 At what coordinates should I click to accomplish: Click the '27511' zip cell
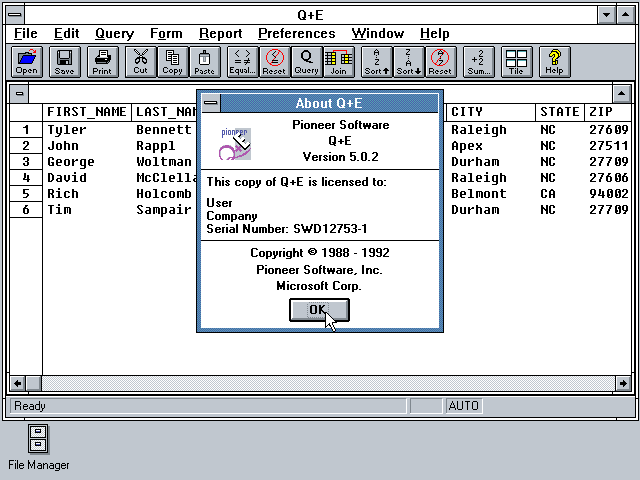[x=607, y=146]
